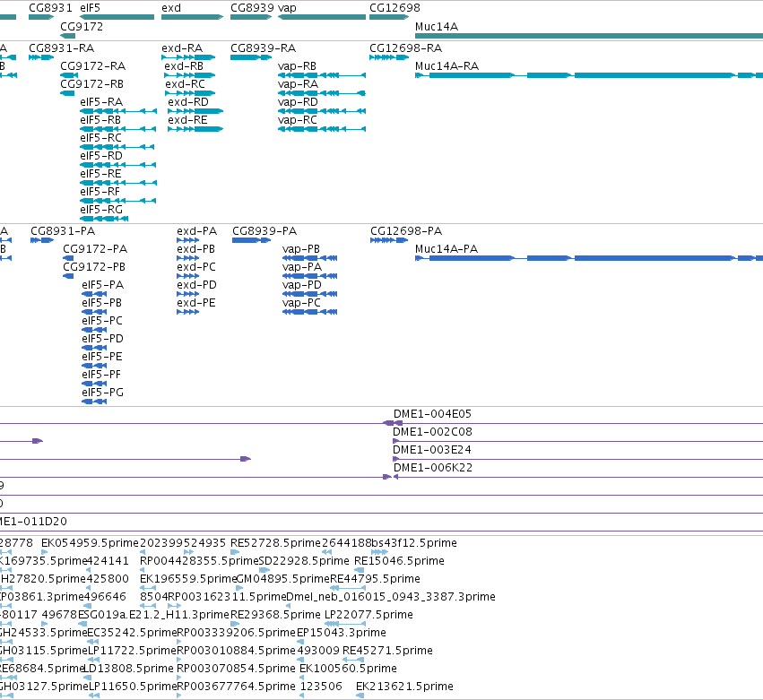This screenshot has height=700, width=763.
Task: Select the LD13808.5prime EST label
Action: 129,668
